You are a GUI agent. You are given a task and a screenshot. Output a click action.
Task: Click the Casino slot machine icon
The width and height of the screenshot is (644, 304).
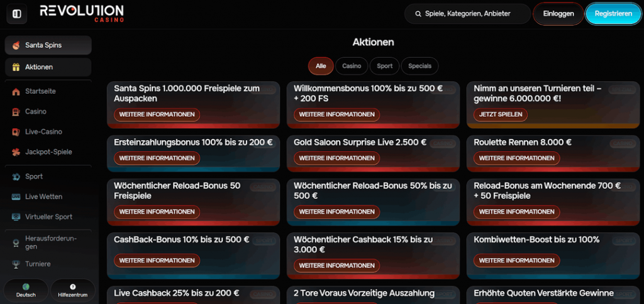click(x=16, y=112)
